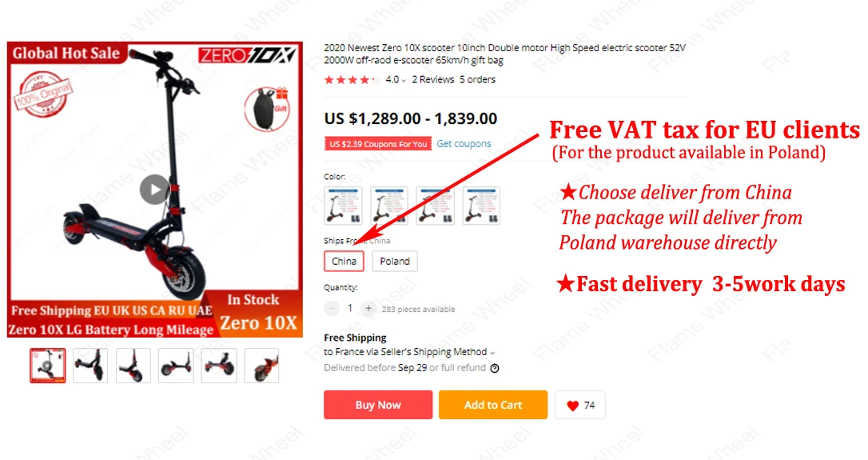View the last red scooter thumbnail

tap(261, 366)
